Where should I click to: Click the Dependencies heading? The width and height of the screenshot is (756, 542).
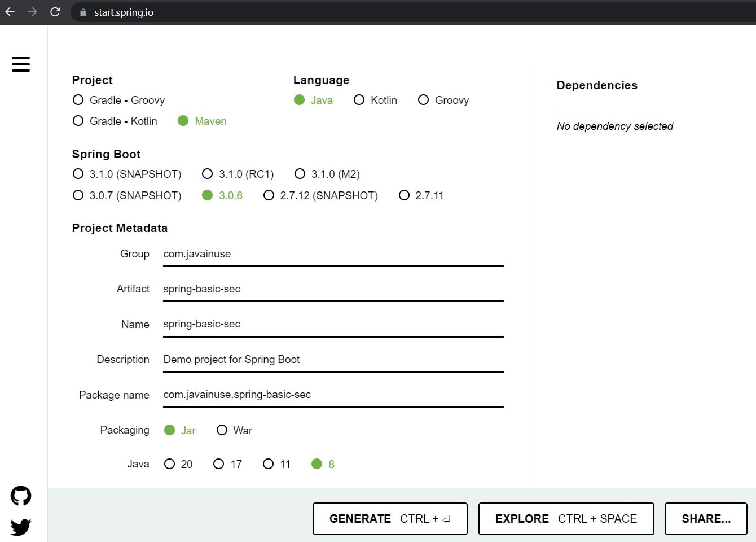(597, 85)
